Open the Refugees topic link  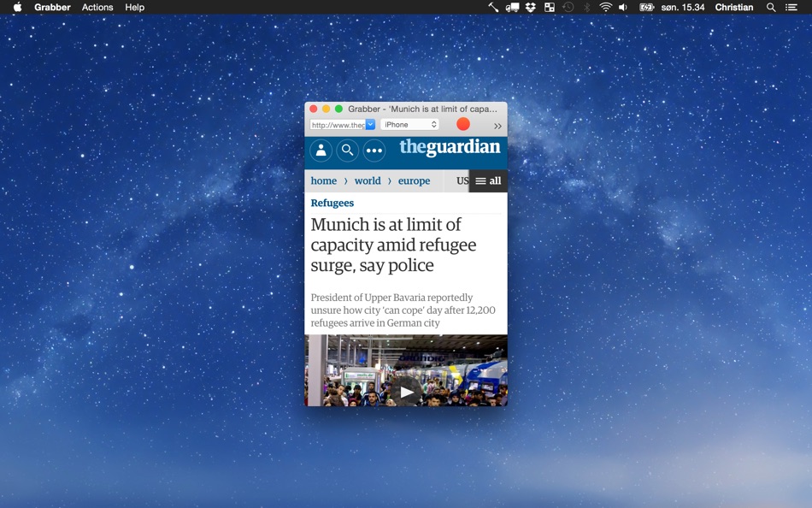[332, 203]
